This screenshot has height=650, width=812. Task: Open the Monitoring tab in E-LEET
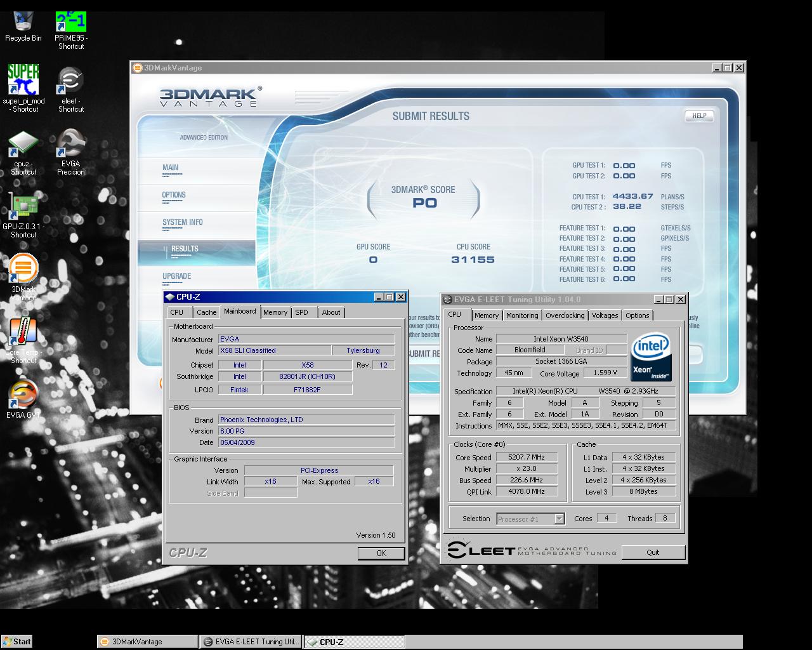click(x=522, y=315)
